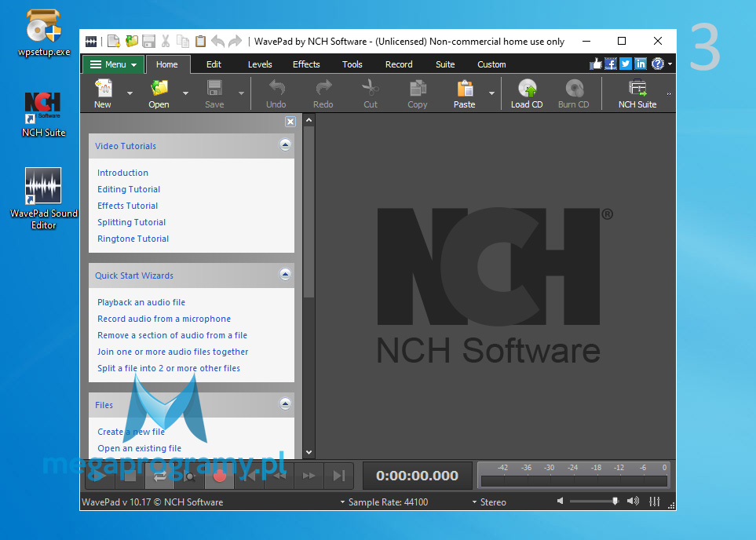Expand the Open button dropdown arrow
Viewport: 756px width, 540px height.
pos(185,93)
